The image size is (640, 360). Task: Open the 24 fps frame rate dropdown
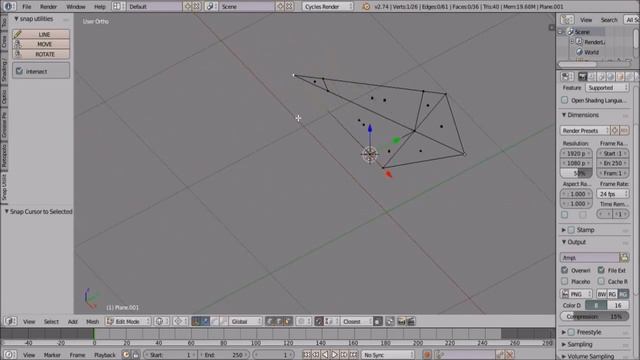[x=613, y=194]
